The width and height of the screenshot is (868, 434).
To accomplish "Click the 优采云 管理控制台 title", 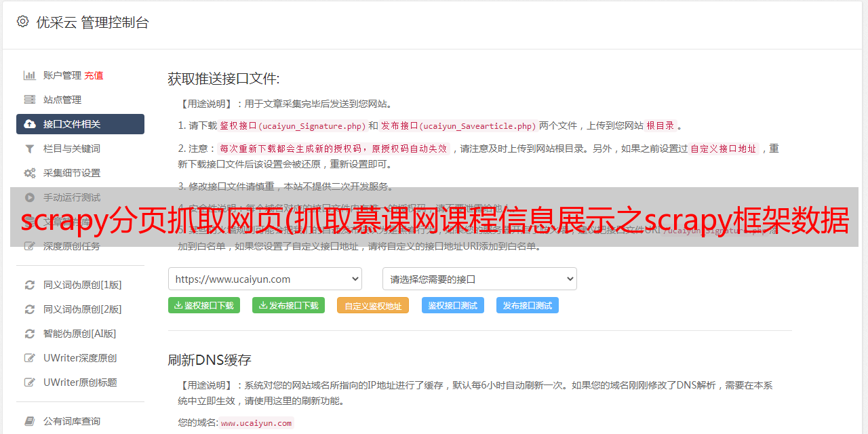I will (92, 22).
